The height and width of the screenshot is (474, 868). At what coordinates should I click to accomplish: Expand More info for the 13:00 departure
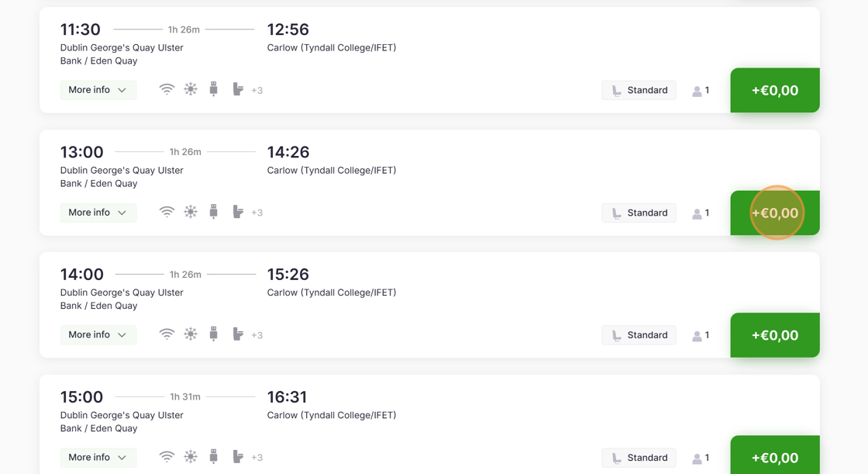pyautogui.click(x=98, y=213)
